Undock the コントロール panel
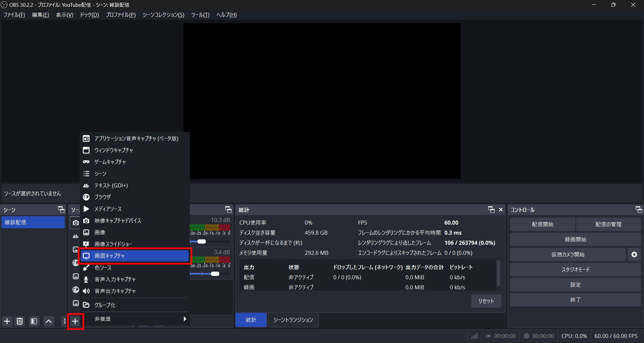The height and width of the screenshot is (343, 644). tap(639, 210)
